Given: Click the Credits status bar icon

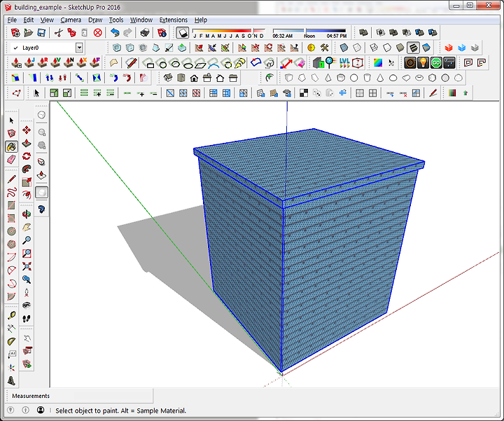Looking at the screenshot, I should coord(25,410).
